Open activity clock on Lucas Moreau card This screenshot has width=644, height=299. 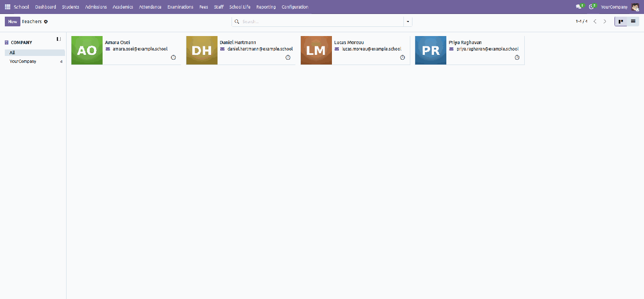(402, 58)
